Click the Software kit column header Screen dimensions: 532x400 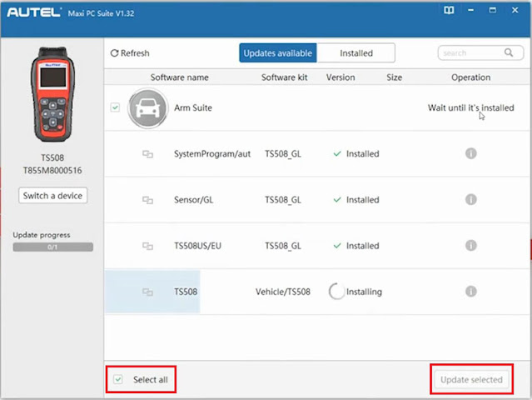point(285,77)
